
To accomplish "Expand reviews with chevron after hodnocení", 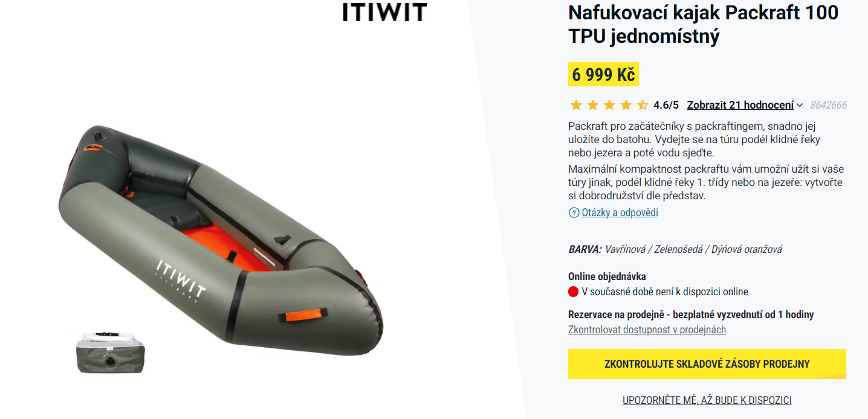I will point(800,105).
